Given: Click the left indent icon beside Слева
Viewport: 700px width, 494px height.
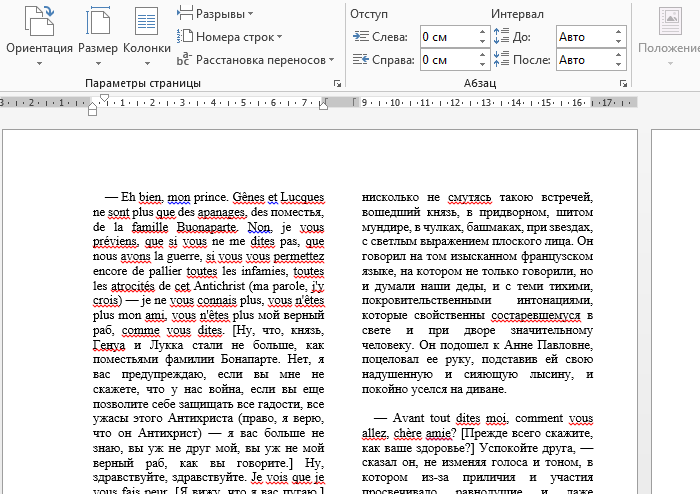Looking at the screenshot, I should (x=361, y=36).
